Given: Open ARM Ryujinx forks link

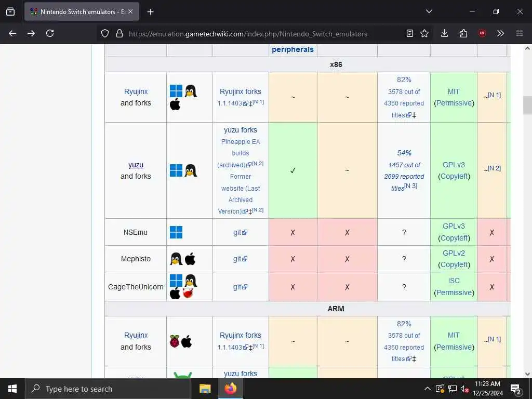Looking at the screenshot, I should (x=240, y=335).
